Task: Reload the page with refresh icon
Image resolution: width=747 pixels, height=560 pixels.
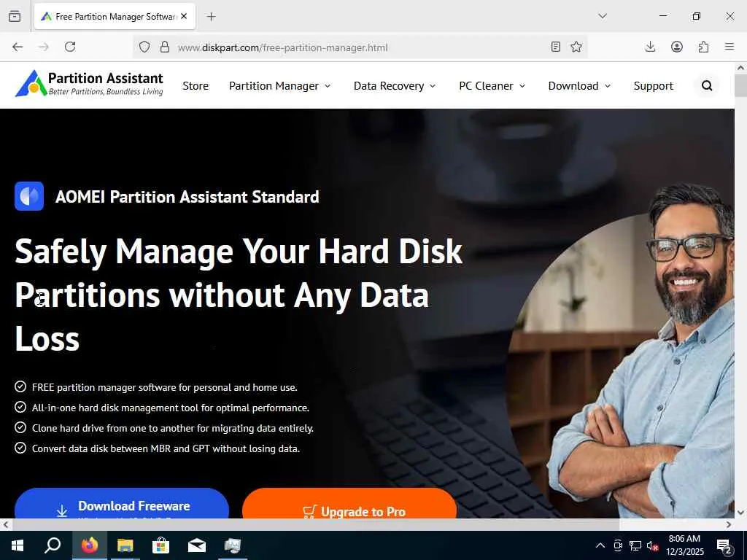Action: [70, 47]
